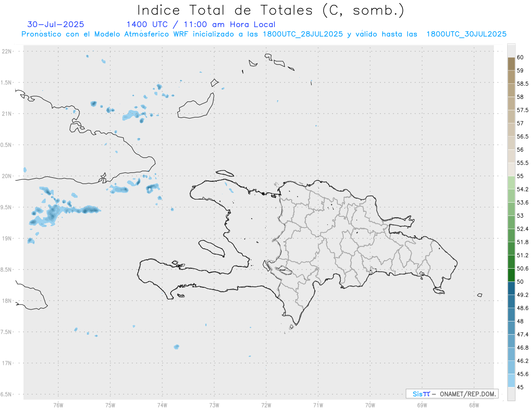The width and height of the screenshot is (532, 411).
Task: Click the dark blue segment between 49.2 and 50
Action: (511, 288)
